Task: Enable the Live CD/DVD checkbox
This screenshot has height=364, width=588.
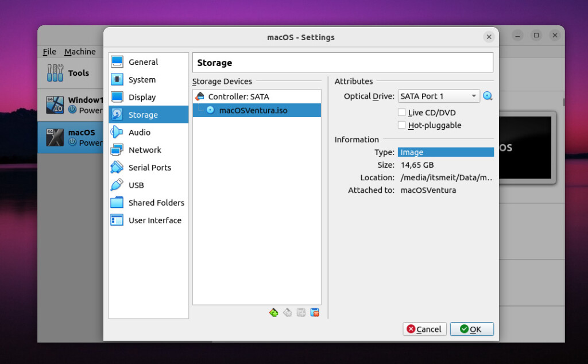Action: tap(402, 113)
